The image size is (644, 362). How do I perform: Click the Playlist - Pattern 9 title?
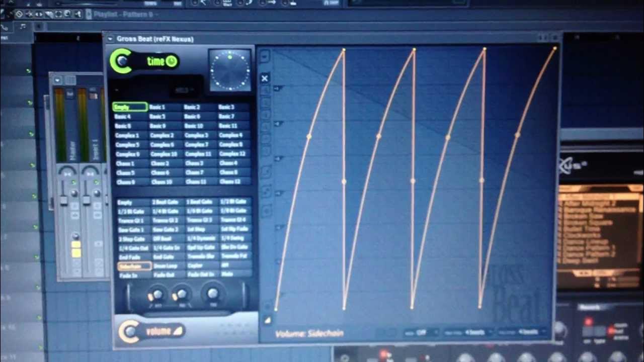click(124, 14)
